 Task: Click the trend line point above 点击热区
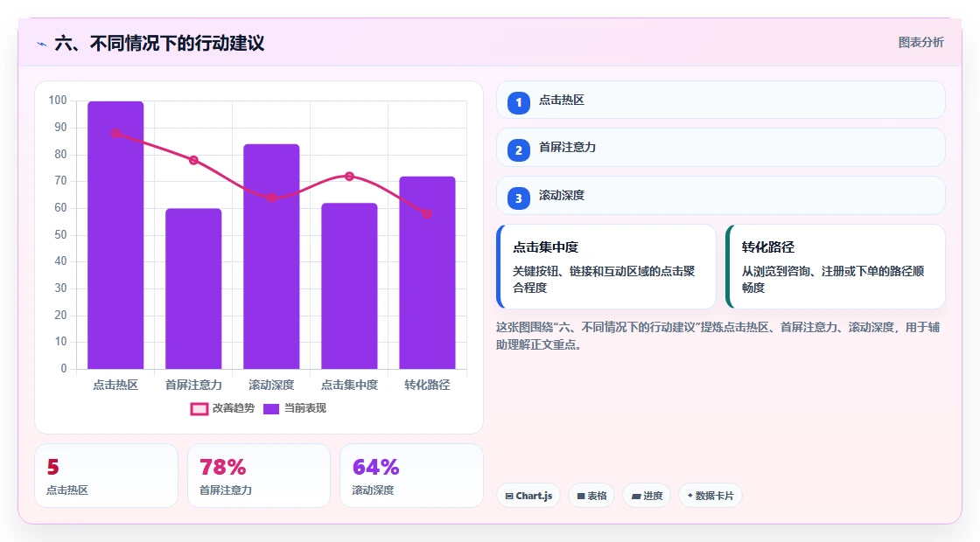(x=115, y=134)
